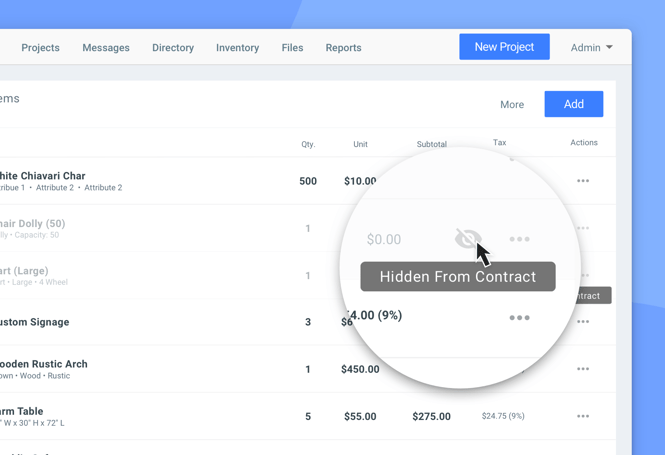Image resolution: width=665 pixels, height=455 pixels.
Task: Go to Messages in top navigation
Action: pyautogui.click(x=106, y=47)
